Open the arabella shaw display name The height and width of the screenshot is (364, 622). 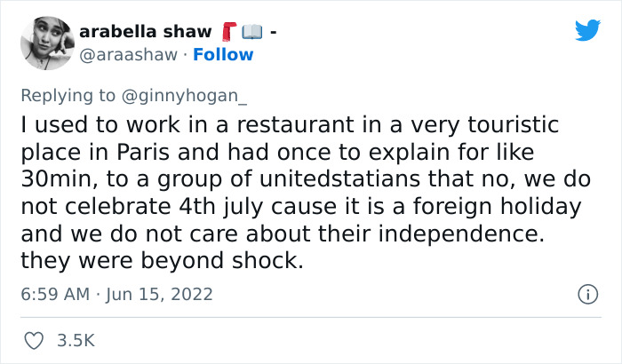pyautogui.click(x=146, y=32)
